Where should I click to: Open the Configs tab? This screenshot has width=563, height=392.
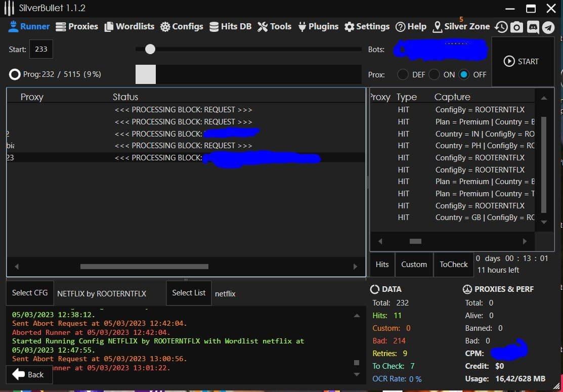click(x=182, y=26)
